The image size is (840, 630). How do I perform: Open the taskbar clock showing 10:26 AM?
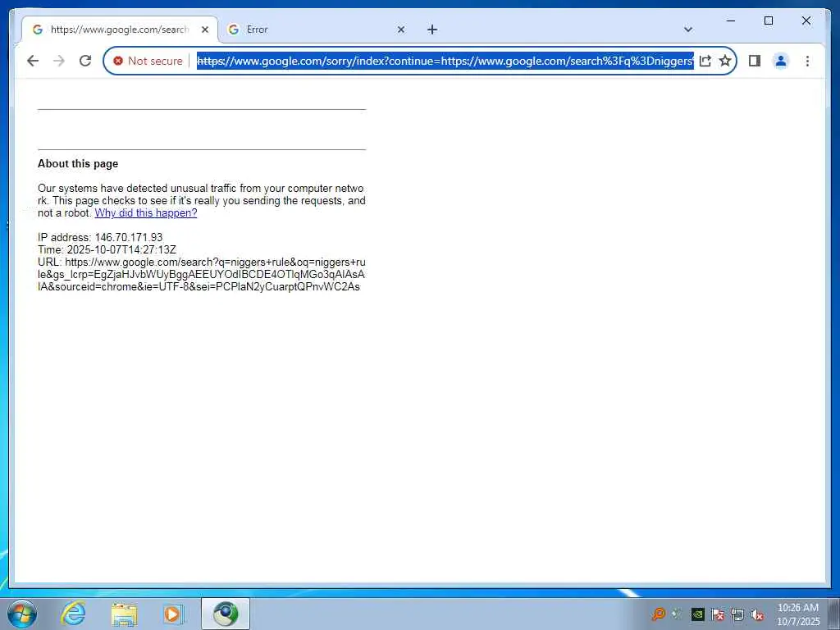coord(797,614)
